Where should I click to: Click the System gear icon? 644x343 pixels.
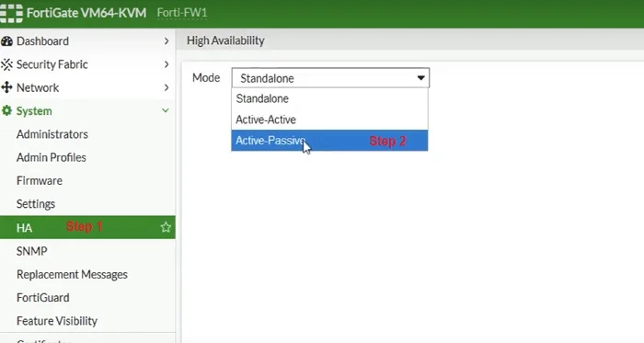(6, 110)
